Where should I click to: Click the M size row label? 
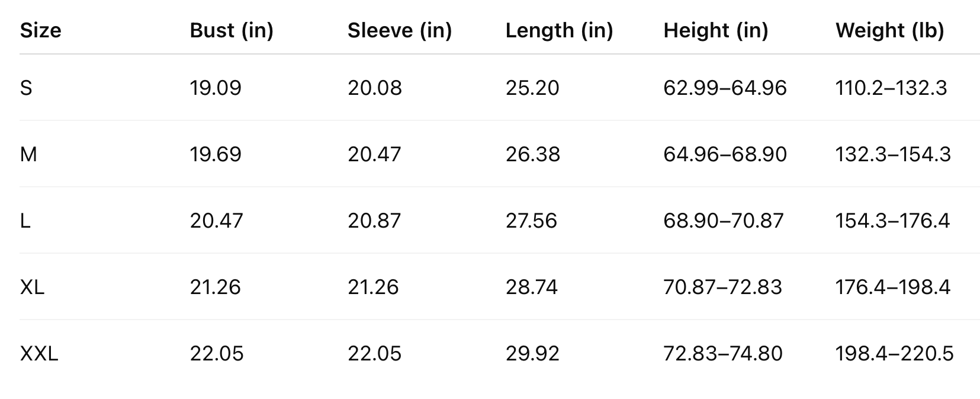(x=28, y=154)
